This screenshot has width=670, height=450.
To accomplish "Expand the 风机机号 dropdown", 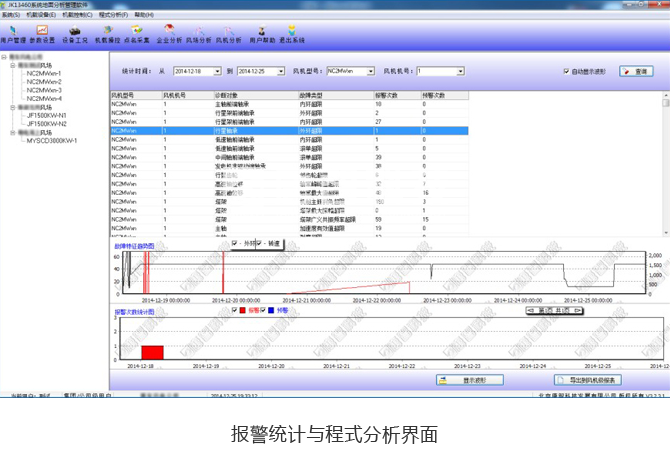I will [459, 72].
